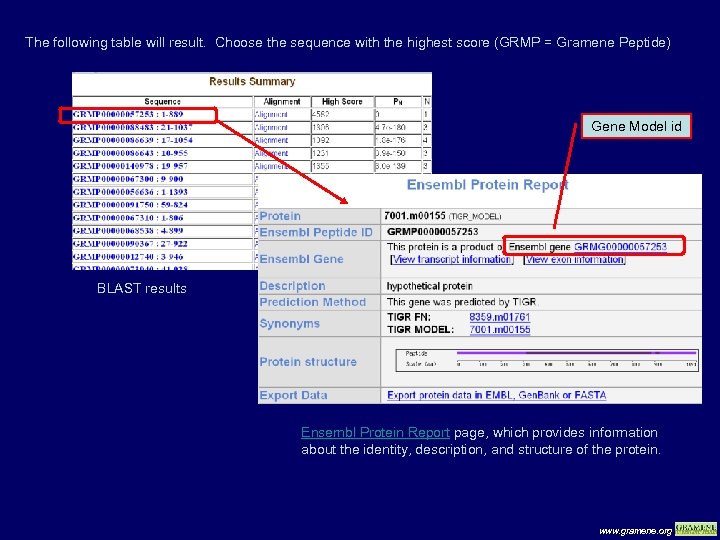The width and height of the screenshot is (720, 540).
Task: Select the Ensembl Peptide ID value GRMP00000057253
Action: click(433, 232)
